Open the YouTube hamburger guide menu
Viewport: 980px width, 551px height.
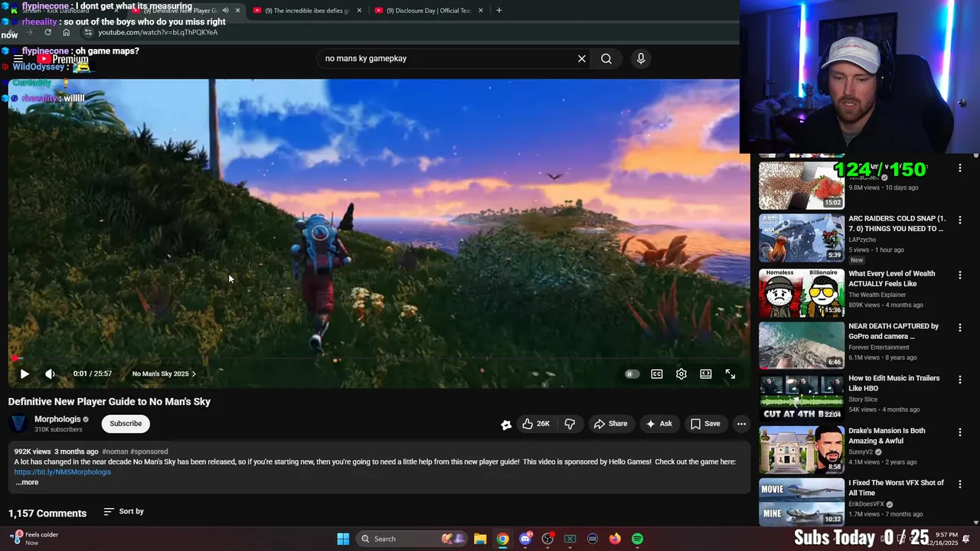[x=18, y=59]
